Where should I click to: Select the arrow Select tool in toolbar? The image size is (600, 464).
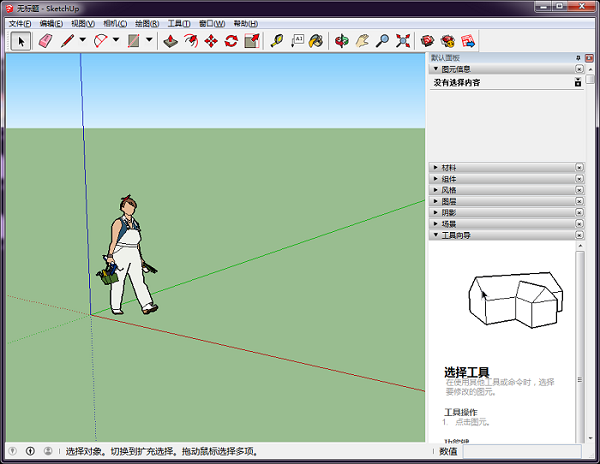pos(21,41)
